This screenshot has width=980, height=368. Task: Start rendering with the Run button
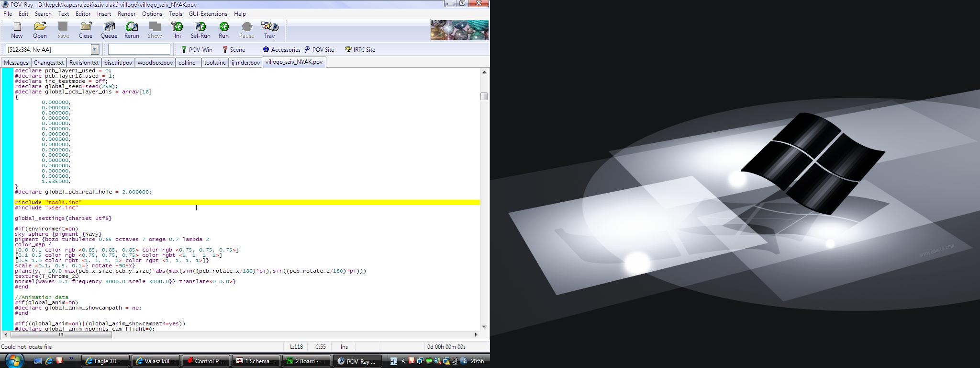click(x=223, y=30)
